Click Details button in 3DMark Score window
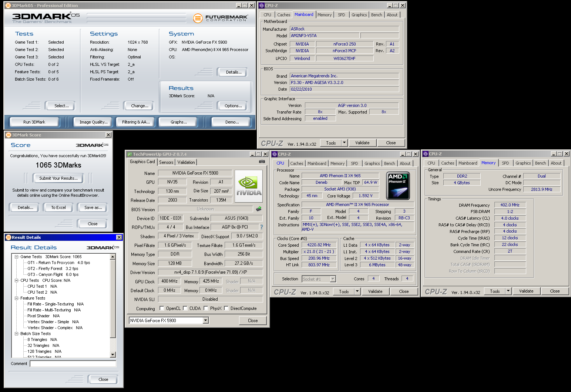The height and width of the screenshot is (392, 571). (x=25, y=207)
